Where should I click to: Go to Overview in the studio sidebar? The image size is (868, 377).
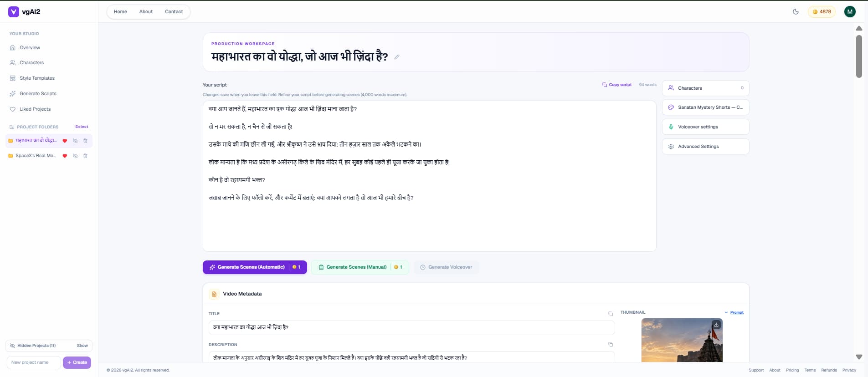30,48
